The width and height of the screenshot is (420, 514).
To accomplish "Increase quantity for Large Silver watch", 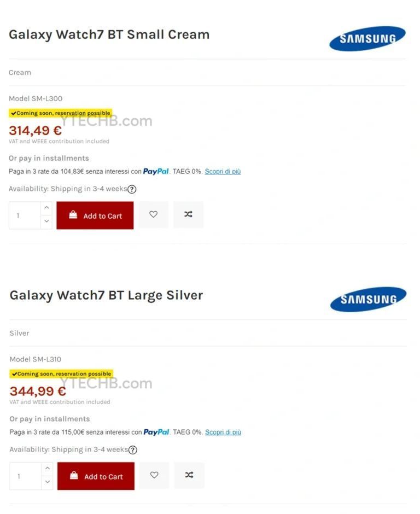I will (48, 469).
